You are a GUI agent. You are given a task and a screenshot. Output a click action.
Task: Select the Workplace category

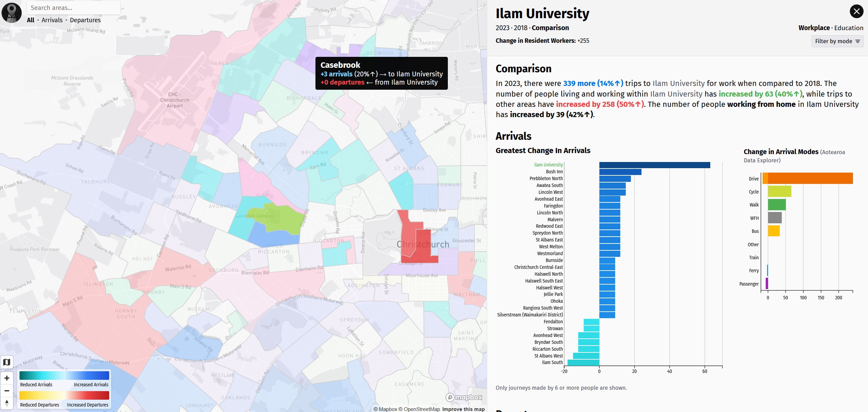pyautogui.click(x=814, y=28)
